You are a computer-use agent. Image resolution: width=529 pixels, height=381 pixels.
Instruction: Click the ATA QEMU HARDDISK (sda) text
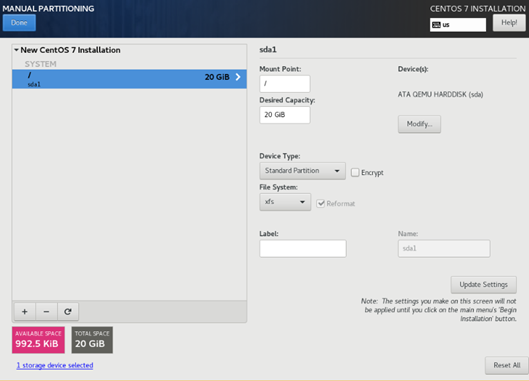pyautogui.click(x=440, y=94)
